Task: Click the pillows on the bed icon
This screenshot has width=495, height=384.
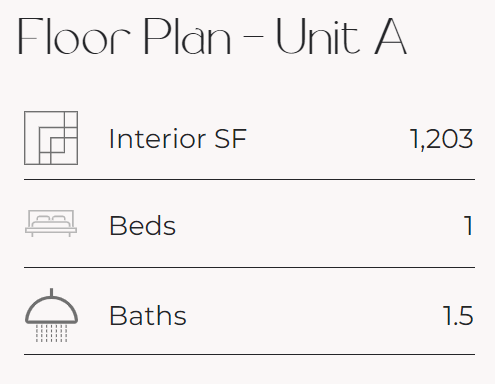Action: coord(51,219)
